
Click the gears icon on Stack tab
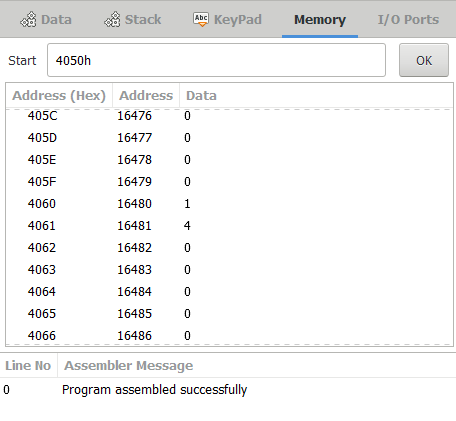tap(112, 20)
